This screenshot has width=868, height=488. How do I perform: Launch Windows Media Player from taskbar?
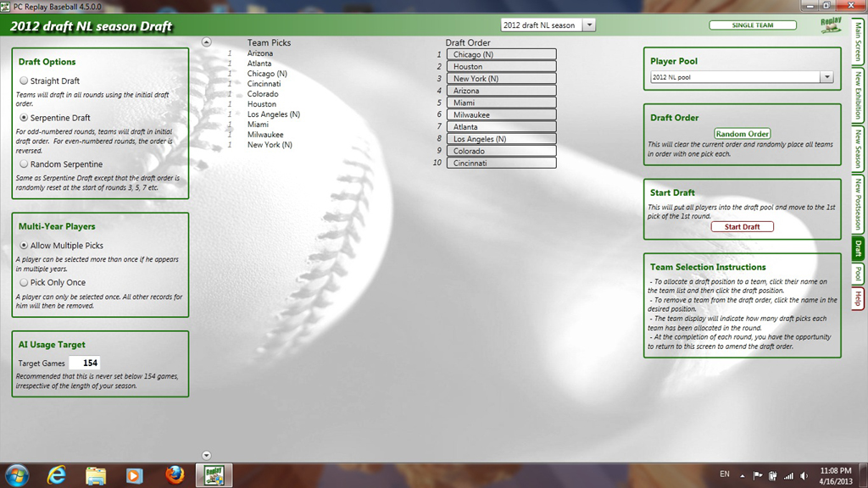point(135,474)
